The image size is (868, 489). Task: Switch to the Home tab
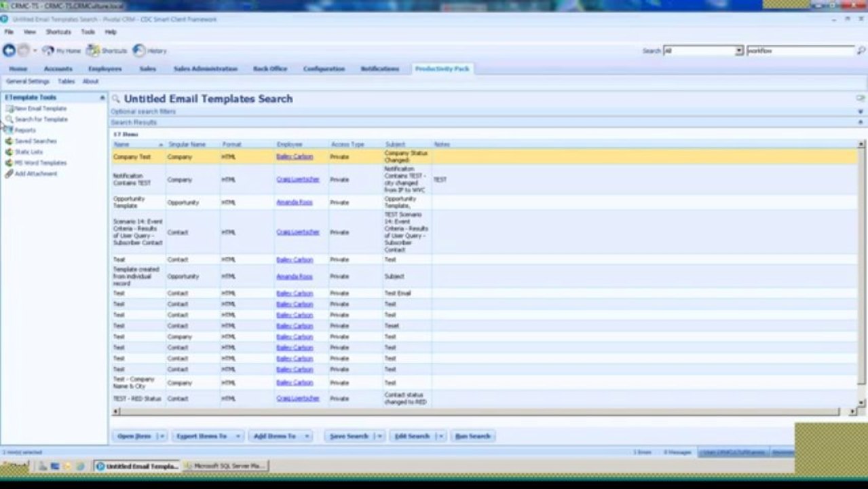tap(18, 69)
